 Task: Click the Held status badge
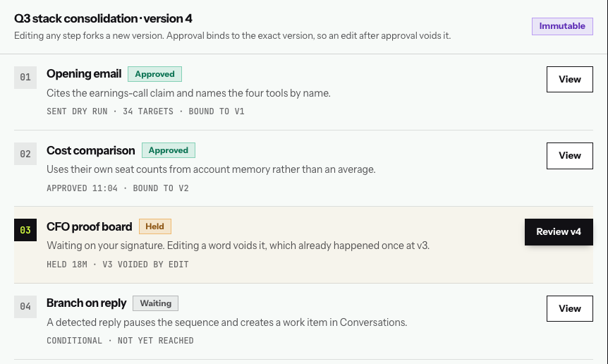click(155, 226)
